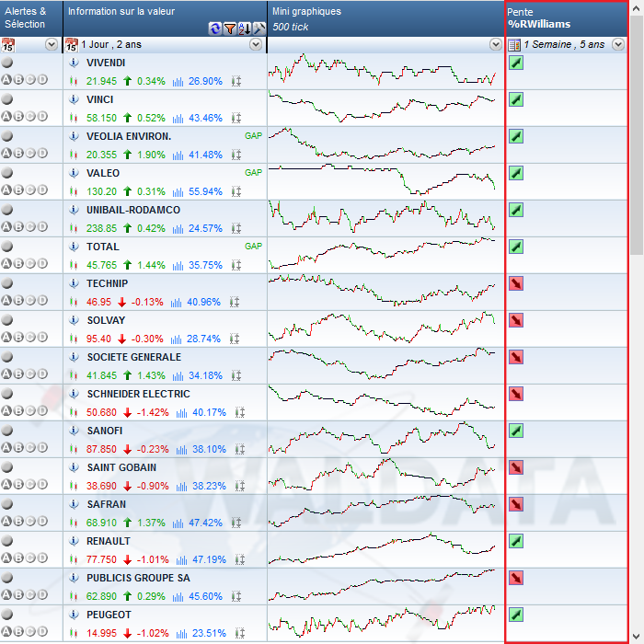644x644 pixels.
Task: Click the scrollbar down arrow
Action: click(x=637, y=637)
